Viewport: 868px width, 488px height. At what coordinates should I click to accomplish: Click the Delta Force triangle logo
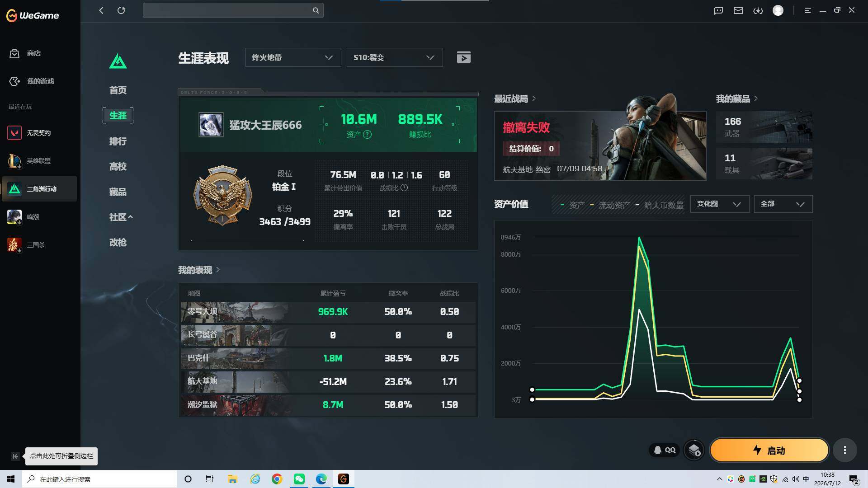click(118, 61)
